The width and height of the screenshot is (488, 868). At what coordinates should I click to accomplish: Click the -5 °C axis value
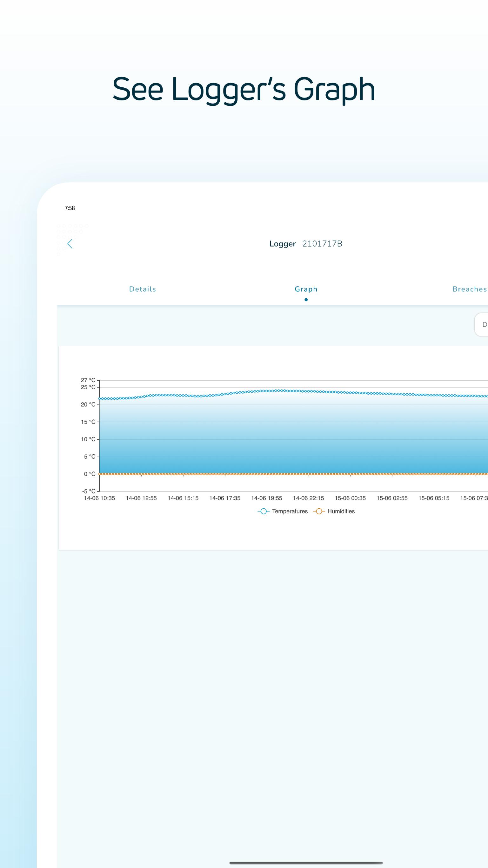click(x=89, y=491)
